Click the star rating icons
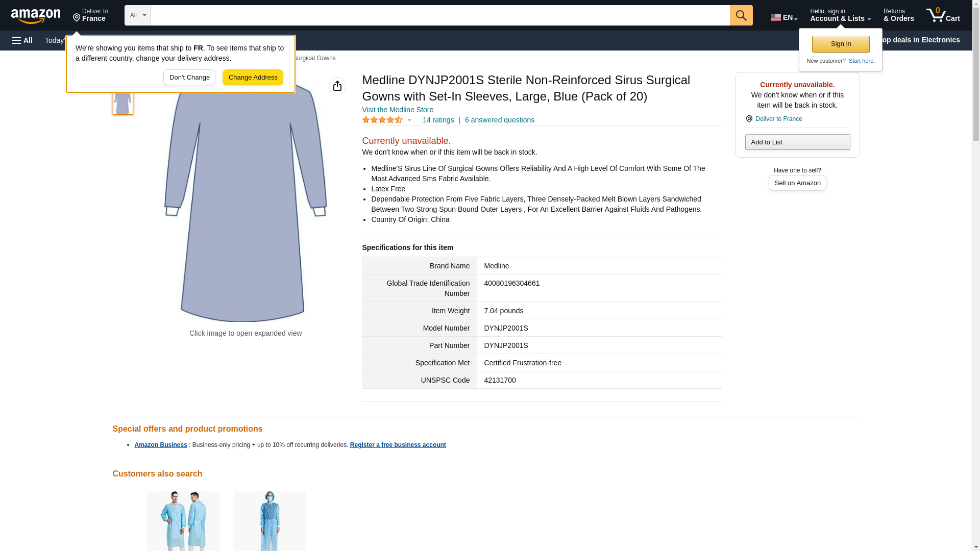The height and width of the screenshot is (551, 980). (x=382, y=120)
